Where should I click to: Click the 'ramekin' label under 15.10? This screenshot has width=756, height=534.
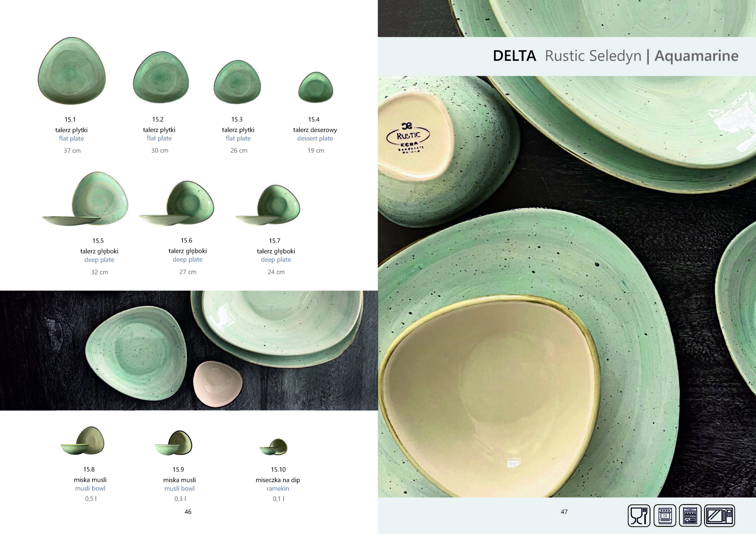tap(278, 489)
